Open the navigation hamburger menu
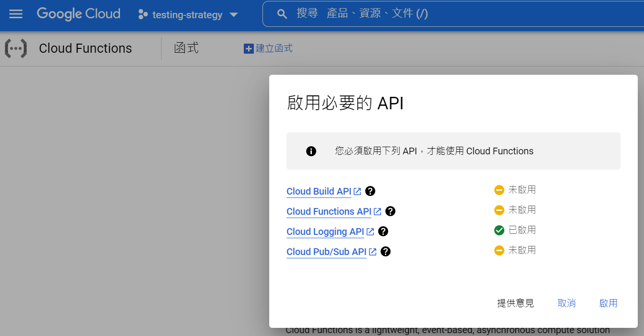Viewport: 644px width, 336px height. pos(16,14)
